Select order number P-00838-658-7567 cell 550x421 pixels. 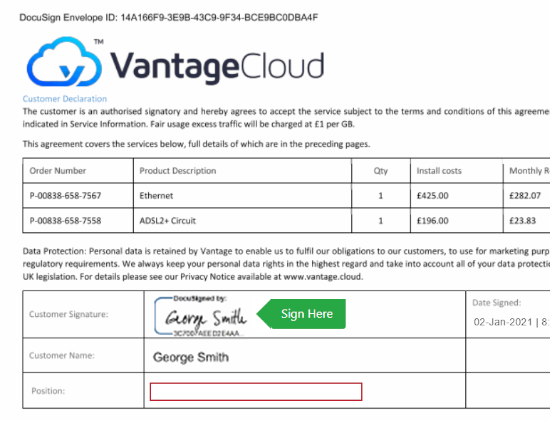coord(78,196)
